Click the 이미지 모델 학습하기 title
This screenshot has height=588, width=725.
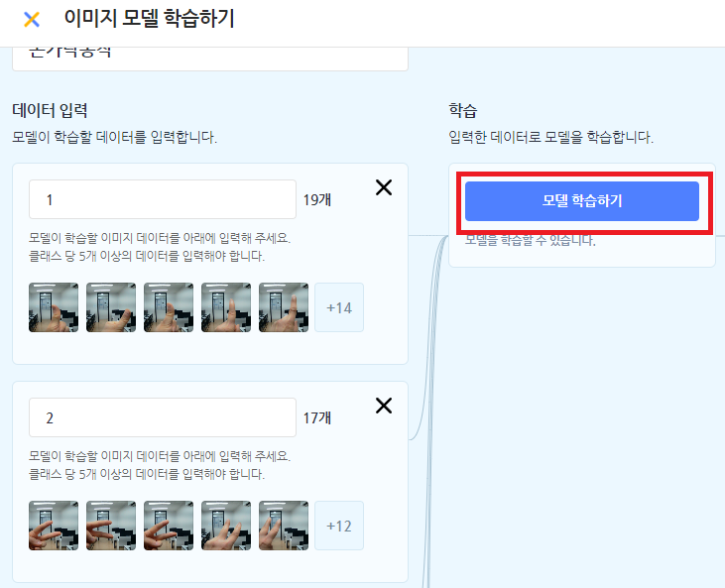(x=149, y=19)
